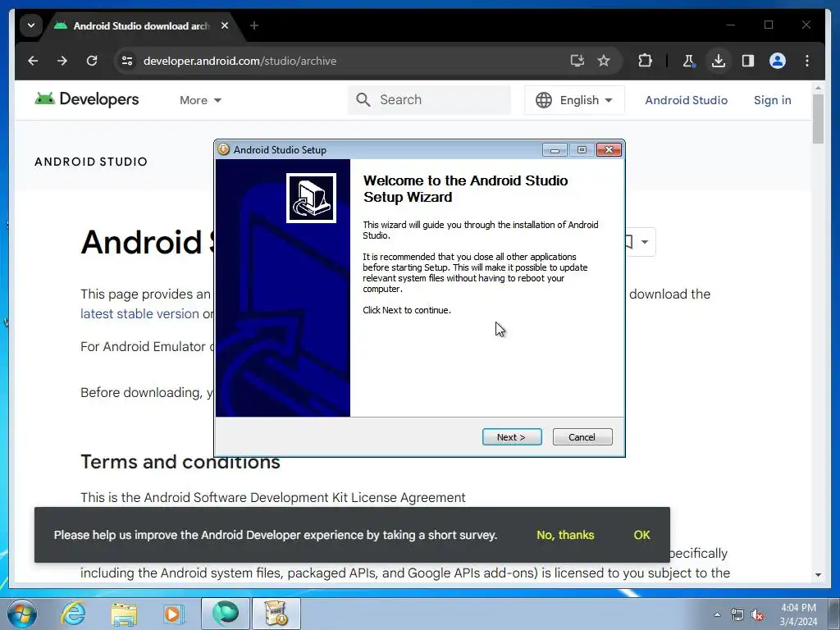Viewport: 840px width, 630px height.
Task: Open the muted volume tray icon
Action: tap(757, 615)
